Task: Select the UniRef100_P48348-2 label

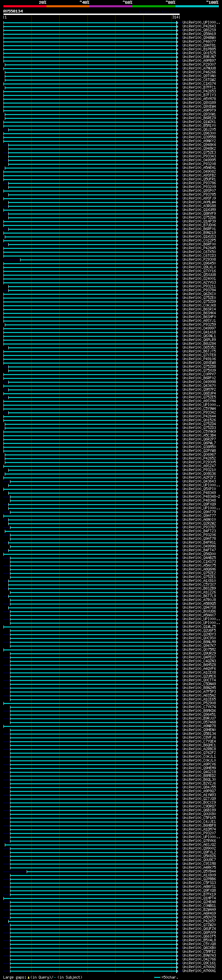Action: pyautogui.click(x=201, y=497)
